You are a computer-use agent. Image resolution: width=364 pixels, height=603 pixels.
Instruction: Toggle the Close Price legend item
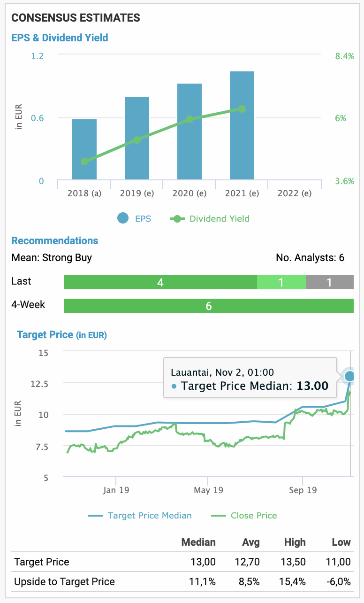(x=245, y=515)
